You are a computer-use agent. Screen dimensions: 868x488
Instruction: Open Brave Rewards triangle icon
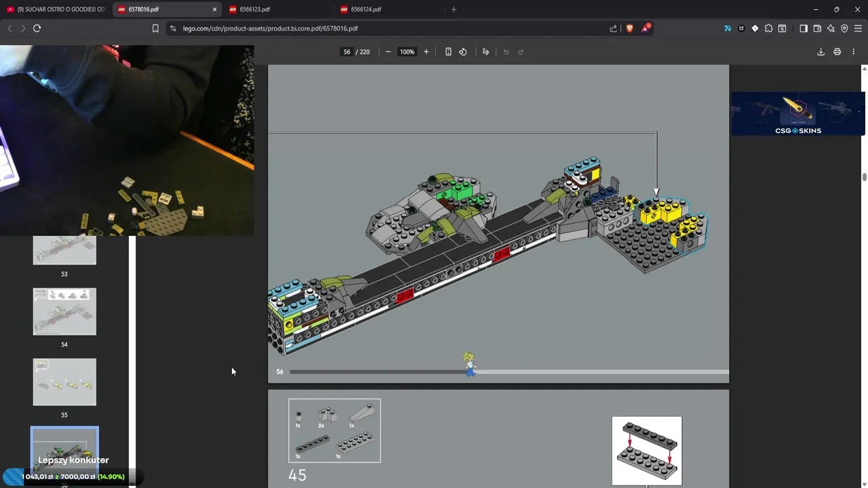coord(646,28)
